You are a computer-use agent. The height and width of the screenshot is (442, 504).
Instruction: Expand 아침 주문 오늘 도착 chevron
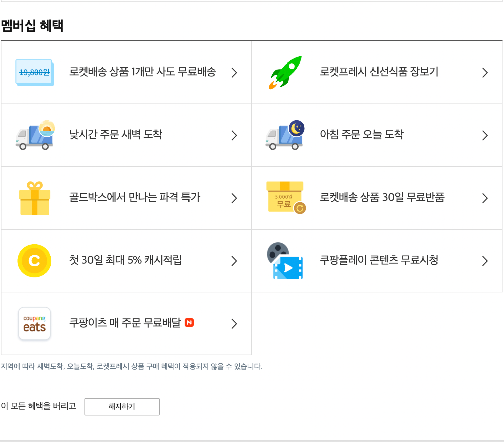(485, 136)
